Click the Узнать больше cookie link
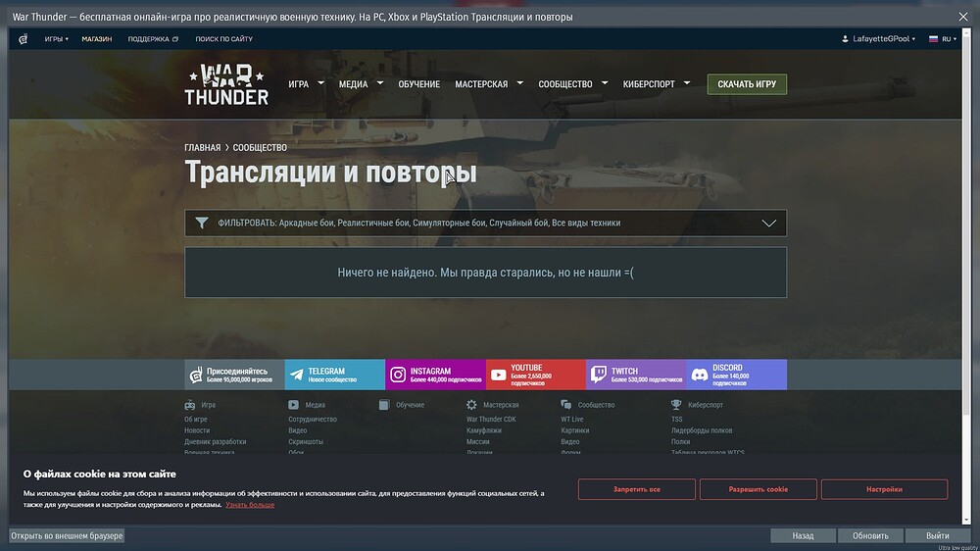The height and width of the screenshot is (551, 980). (250, 505)
